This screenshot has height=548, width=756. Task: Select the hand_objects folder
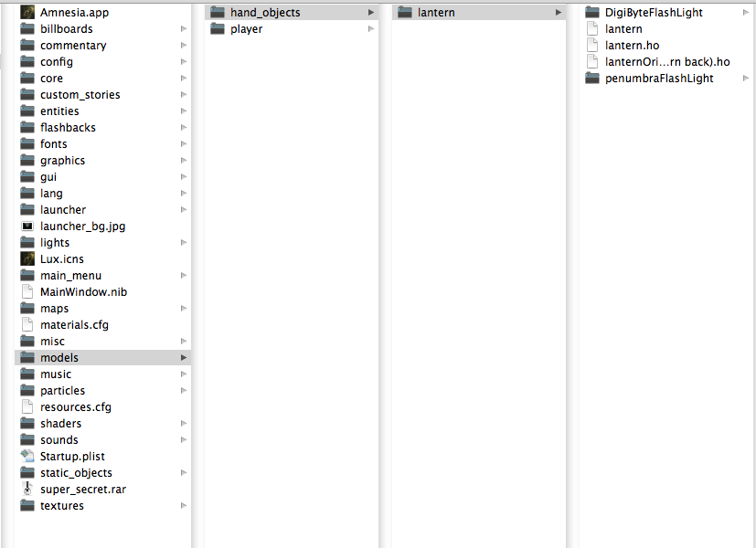coord(265,13)
